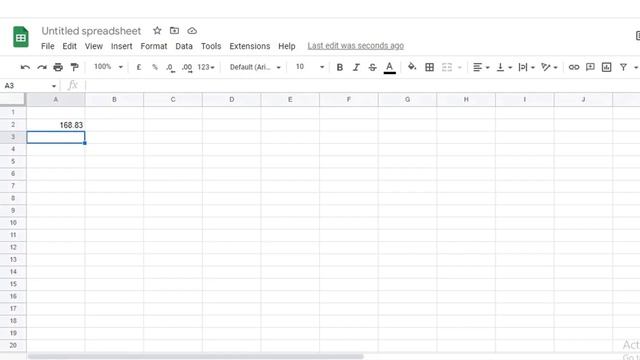This screenshot has width=640, height=360.
Task: Open the 'Last edit was seconds ago' link
Action: pyautogui.click(x=356, y=46)
